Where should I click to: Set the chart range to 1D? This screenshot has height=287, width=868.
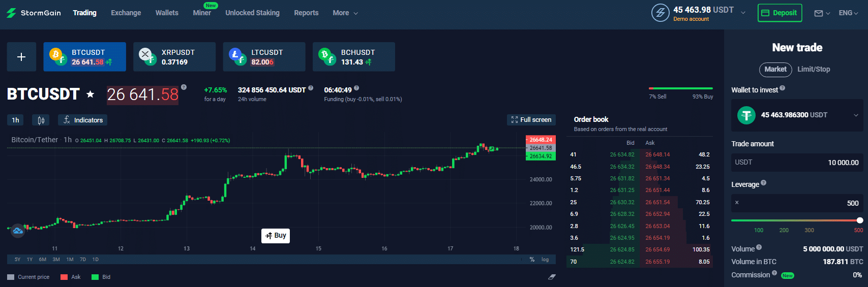tap(95, 259)
